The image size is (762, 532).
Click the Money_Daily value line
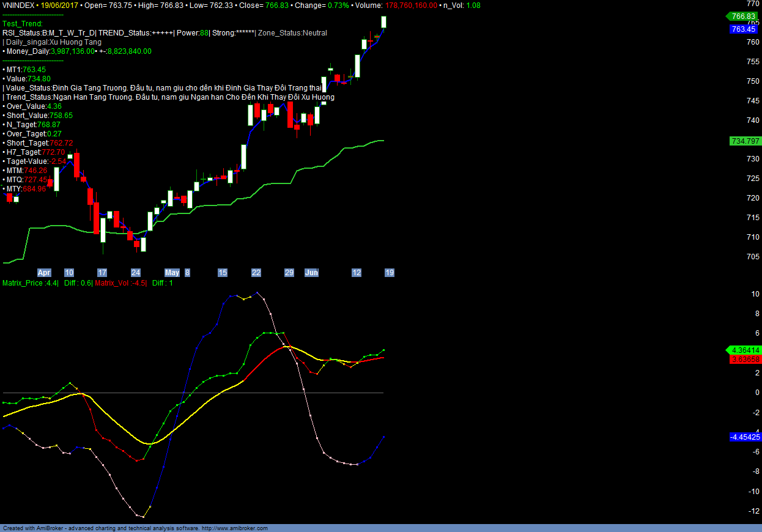coord(76,51)
